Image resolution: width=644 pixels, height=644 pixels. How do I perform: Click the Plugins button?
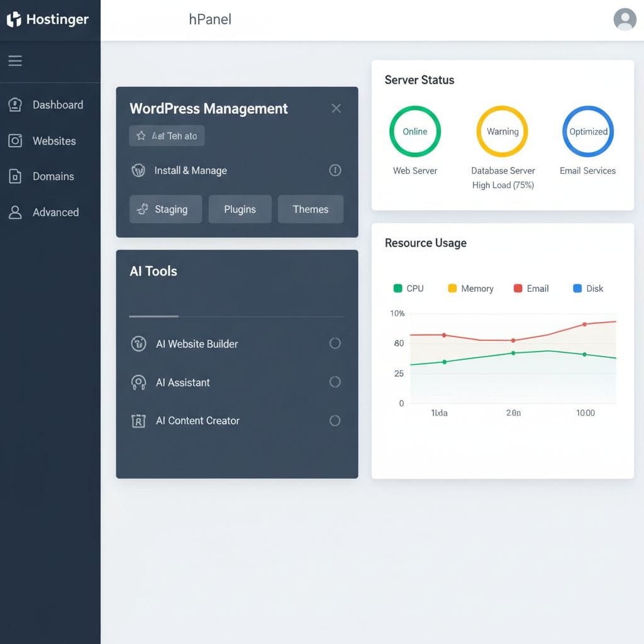click(x=240, y=209)
